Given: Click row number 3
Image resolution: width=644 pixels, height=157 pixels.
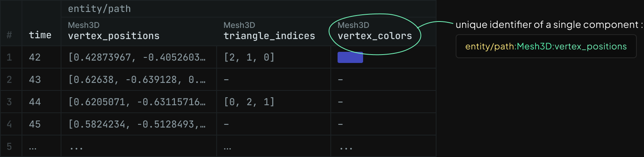Looking at the screenshot, I should (9, 102).
